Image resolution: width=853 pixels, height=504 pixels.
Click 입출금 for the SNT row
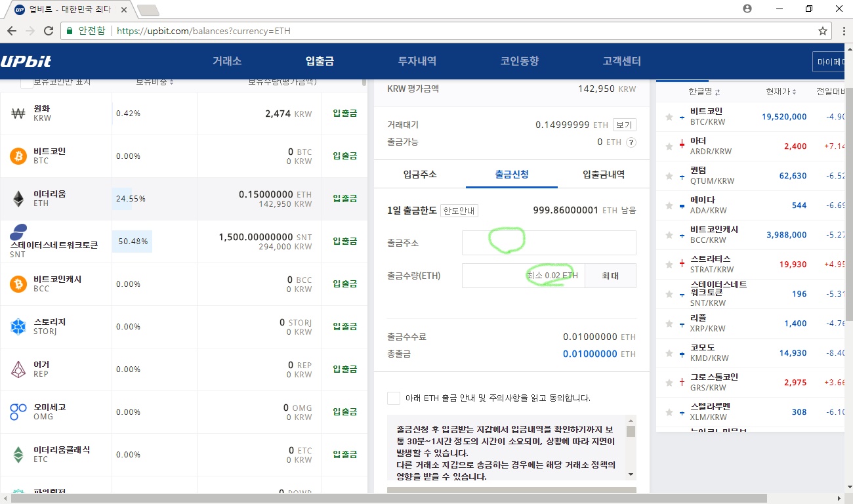click(x=345, y=241)
